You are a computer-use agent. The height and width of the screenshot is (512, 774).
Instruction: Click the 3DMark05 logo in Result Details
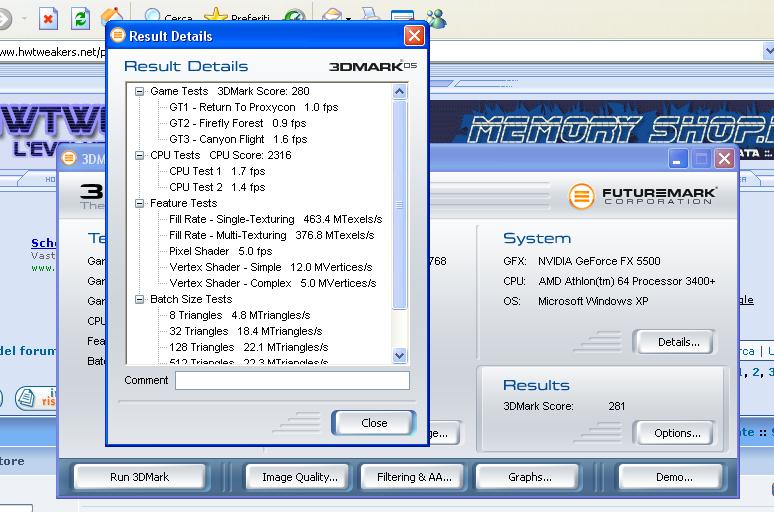[373, 66]
